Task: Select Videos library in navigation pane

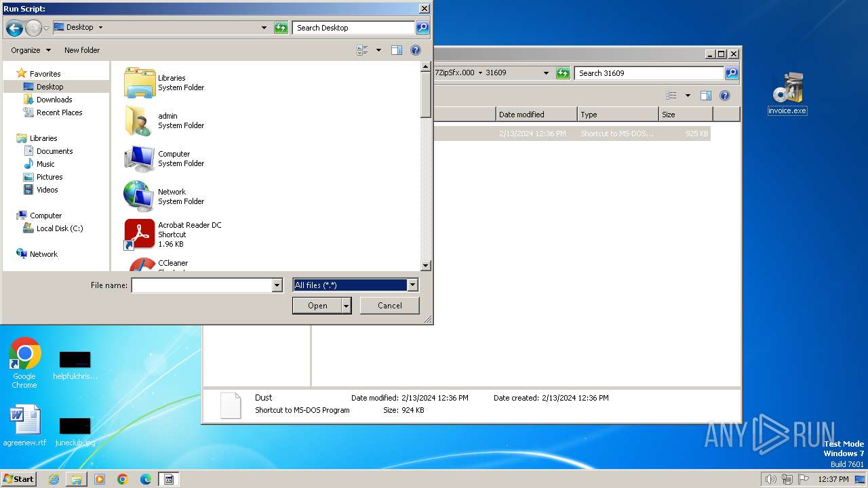Action: tap(47, 190)
